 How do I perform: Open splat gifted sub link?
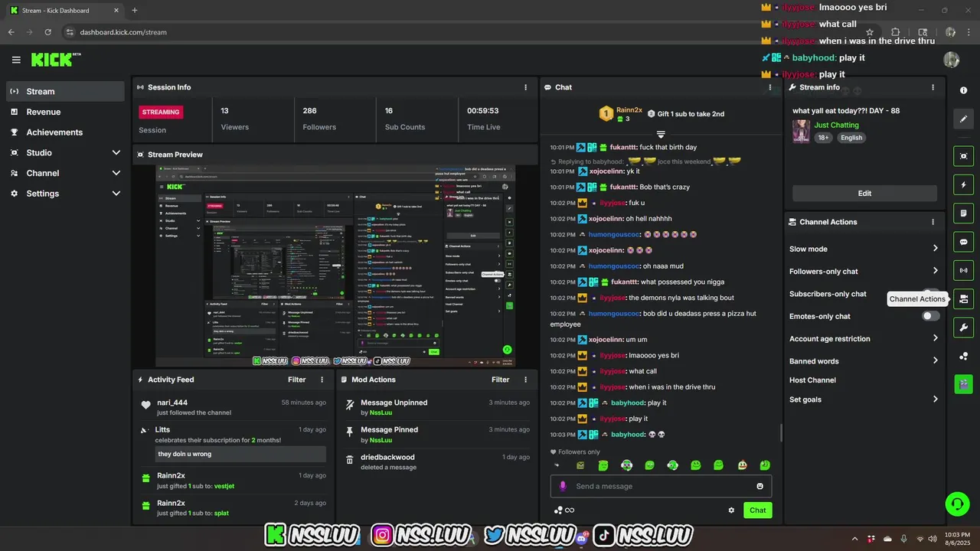221,513
